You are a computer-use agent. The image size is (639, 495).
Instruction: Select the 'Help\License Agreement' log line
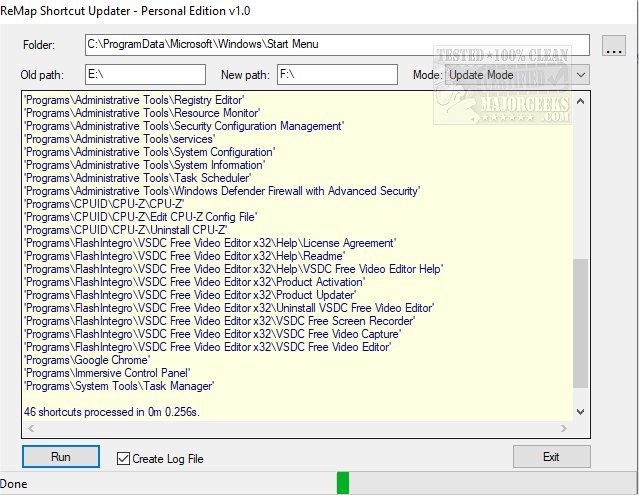(210, 243)
